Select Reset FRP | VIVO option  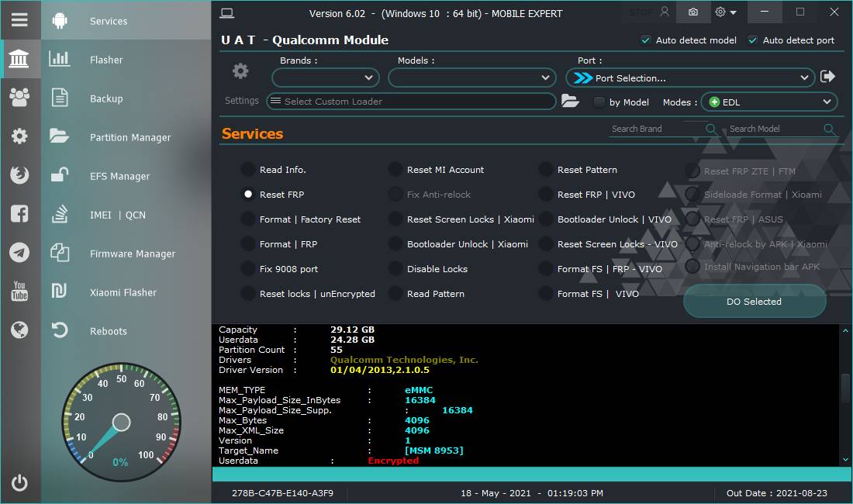[x=546, y=194]
